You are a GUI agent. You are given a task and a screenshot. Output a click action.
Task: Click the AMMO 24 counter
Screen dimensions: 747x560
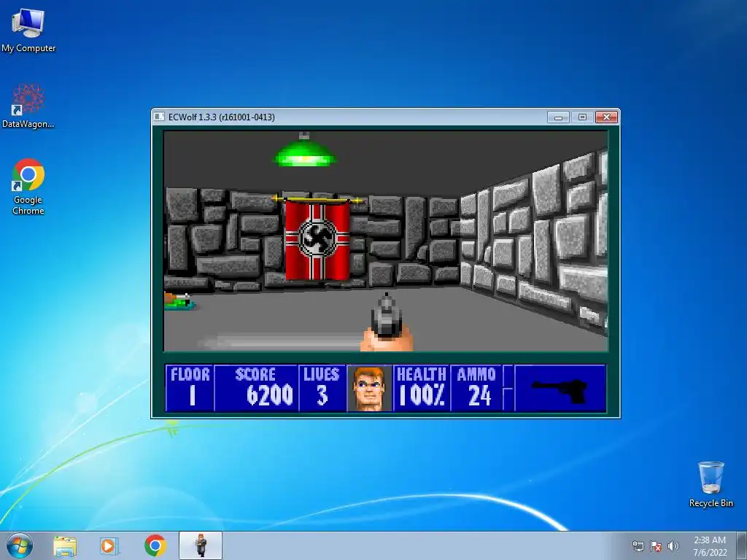click(476, 388)
